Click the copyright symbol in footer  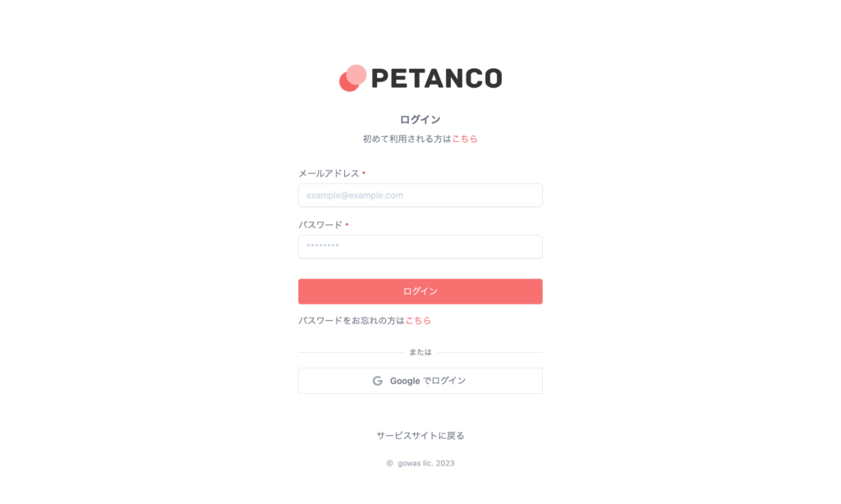click(390, 463)
